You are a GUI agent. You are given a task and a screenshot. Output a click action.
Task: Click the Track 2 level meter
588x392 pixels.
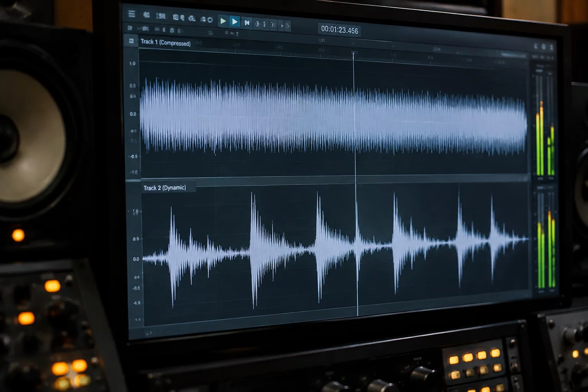pos(546,240)
